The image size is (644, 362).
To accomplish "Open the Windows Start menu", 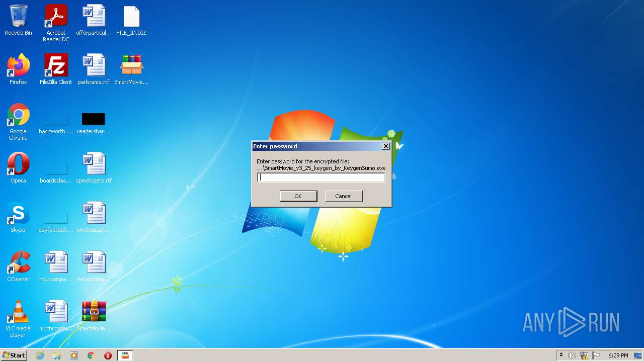I will 14,355.
